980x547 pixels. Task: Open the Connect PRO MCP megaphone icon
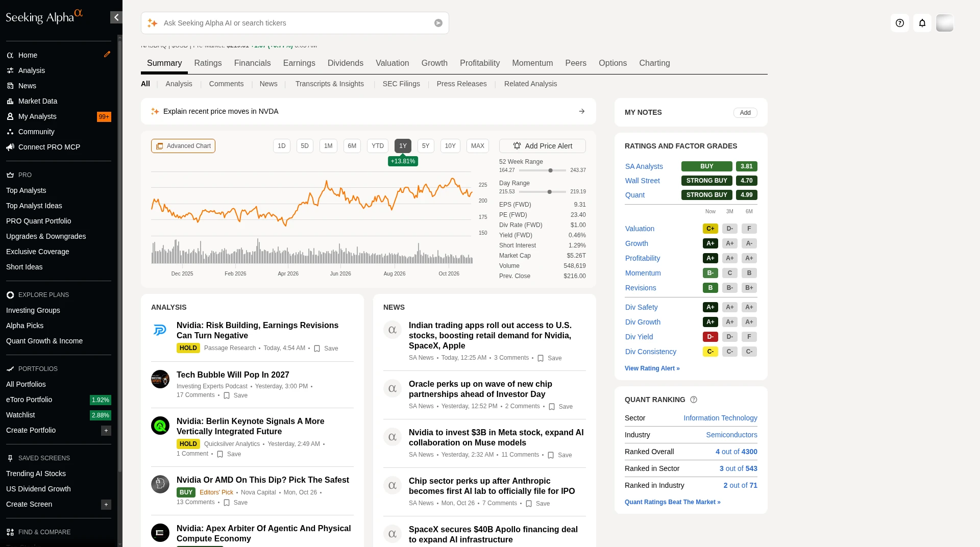(10, 147)
